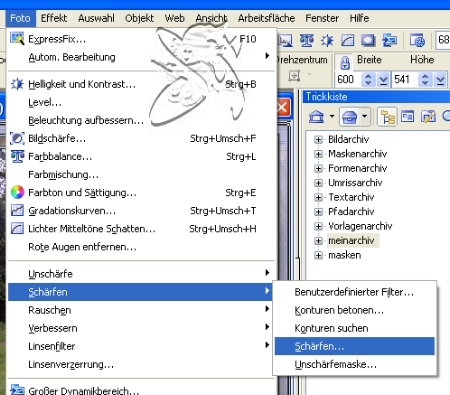The image size is (450, 395).
Task: Open the gallery dropdown arrow in Trickkiste
Action: (332, 116)
